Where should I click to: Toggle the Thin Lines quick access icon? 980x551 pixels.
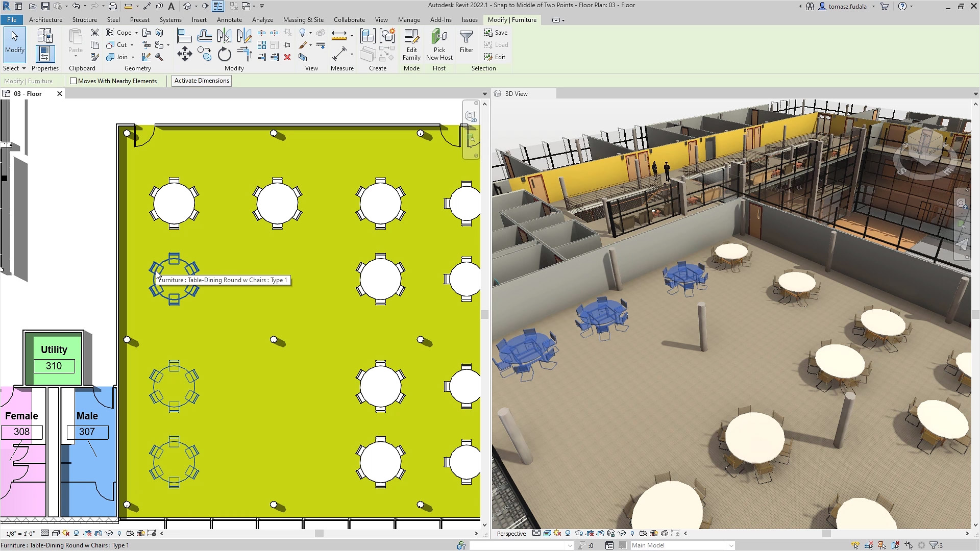(218, 6)
